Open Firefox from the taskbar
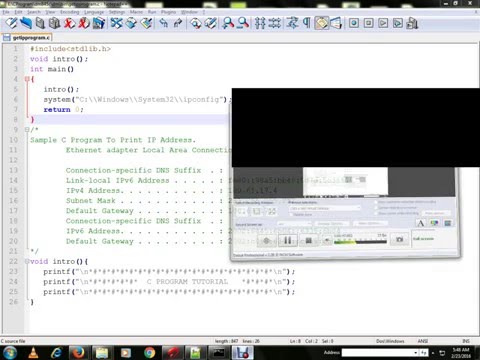Screen dimensions: 480x360 point(78,353)
